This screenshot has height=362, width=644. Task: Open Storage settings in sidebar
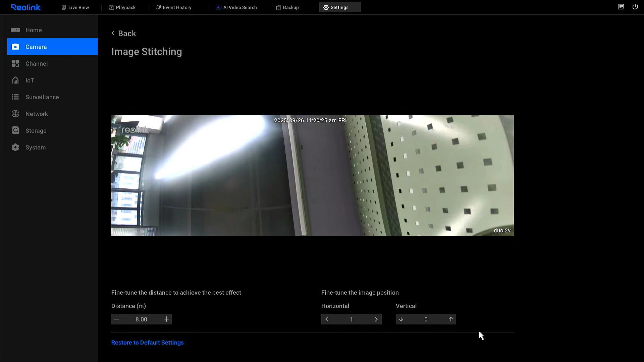(36, 131)
